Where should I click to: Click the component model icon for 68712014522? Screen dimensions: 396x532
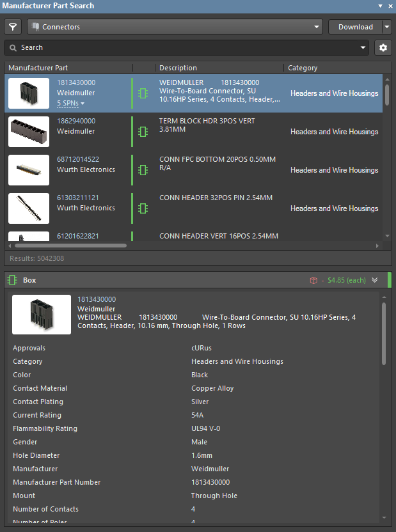point(143,170)
